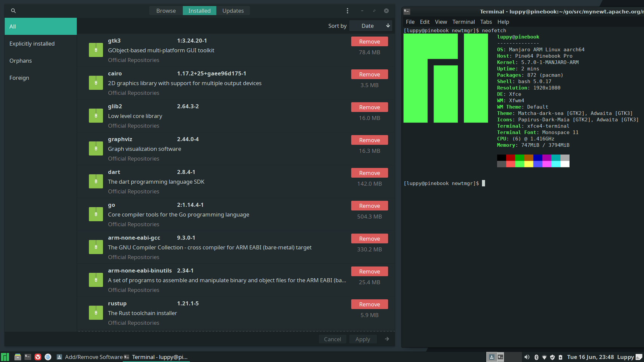Open the Sort by Date dropdown
Viewport: 644px width, 362px height.
371,26
